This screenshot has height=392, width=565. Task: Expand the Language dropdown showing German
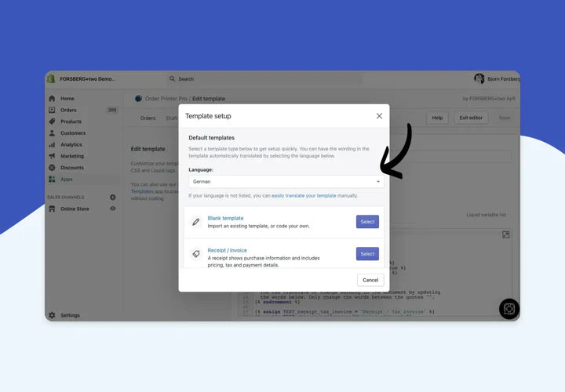[286, 181]
